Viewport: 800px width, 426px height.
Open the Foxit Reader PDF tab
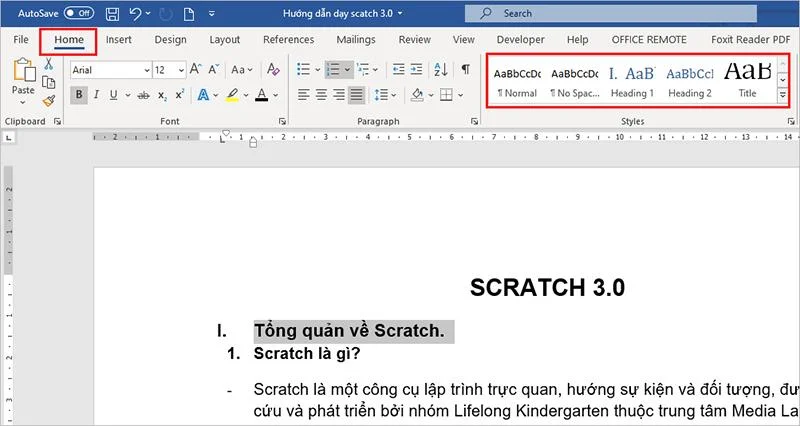751,40
